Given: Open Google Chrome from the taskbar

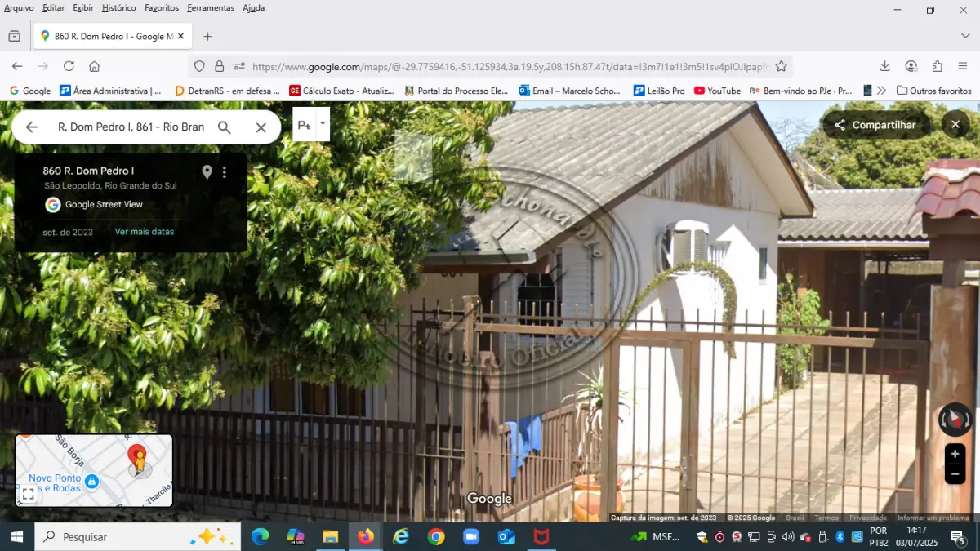Looking at the screenshot, I should pyautogui.click(x=436, y=536).
